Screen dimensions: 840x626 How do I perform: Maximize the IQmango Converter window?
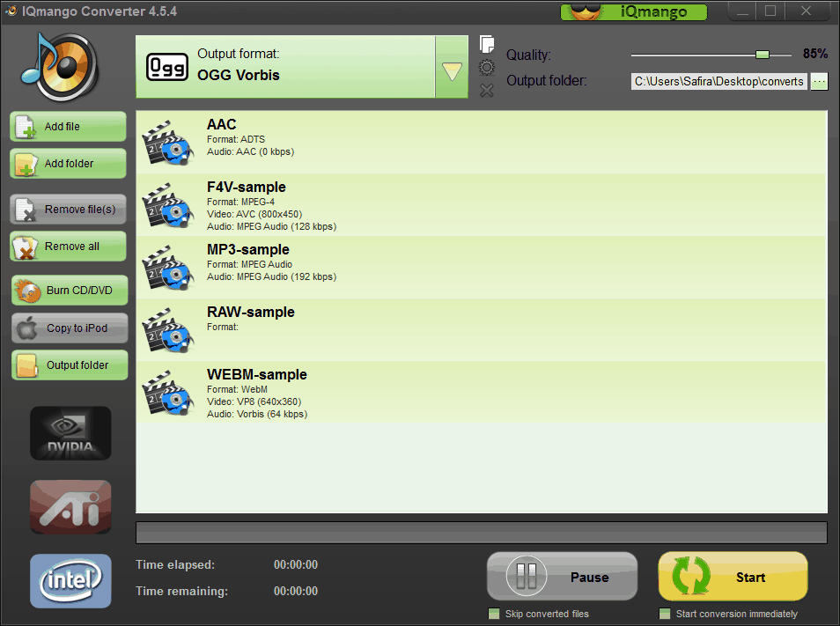770,11
